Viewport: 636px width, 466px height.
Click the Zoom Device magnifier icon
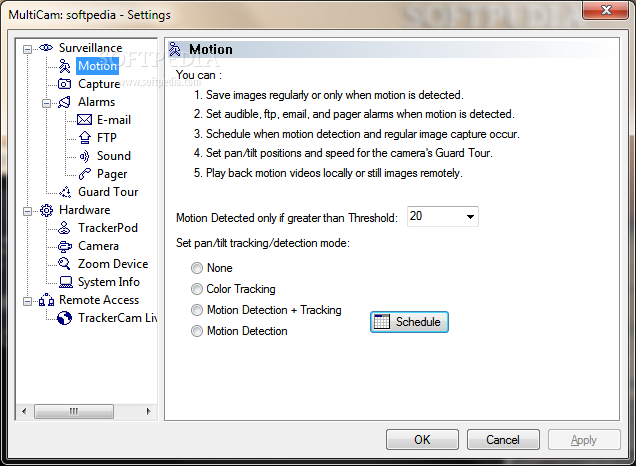[x=64, y=264]
